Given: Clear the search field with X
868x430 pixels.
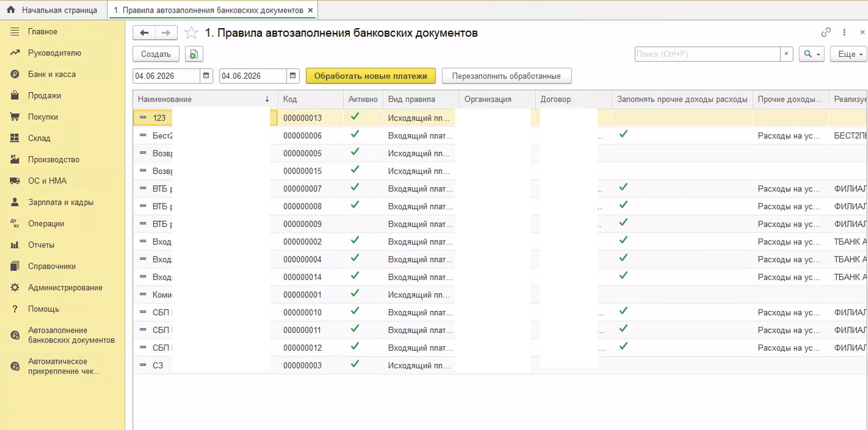Looking at the screenshot, I should coord(787,54).
